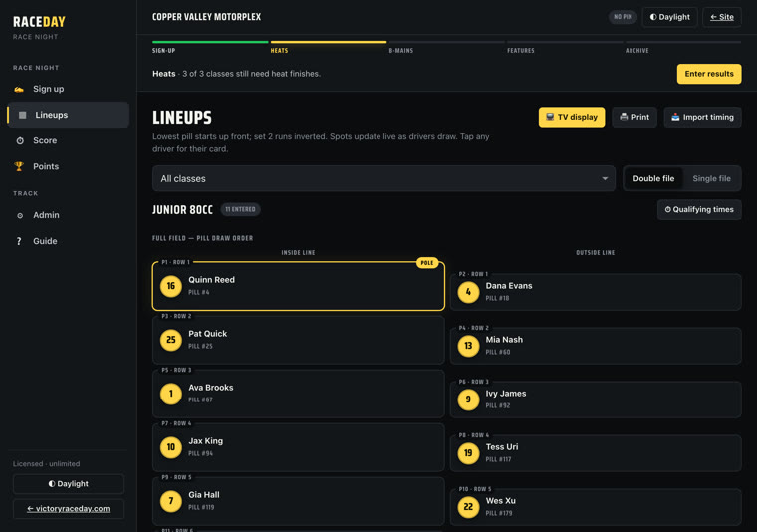The height and width of the screenshot is (532, 757).
Task: Click the Import timing button
Action: coord(702,117)
